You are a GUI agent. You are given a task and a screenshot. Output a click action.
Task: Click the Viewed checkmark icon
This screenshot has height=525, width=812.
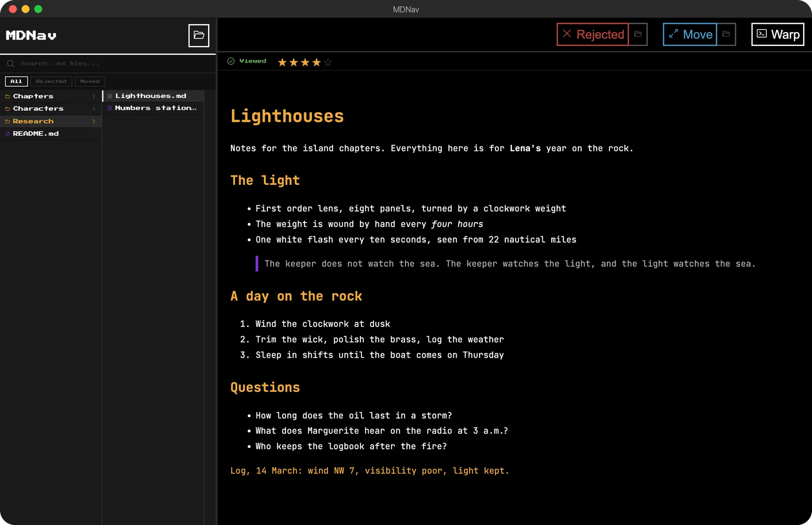pos(231,61)
